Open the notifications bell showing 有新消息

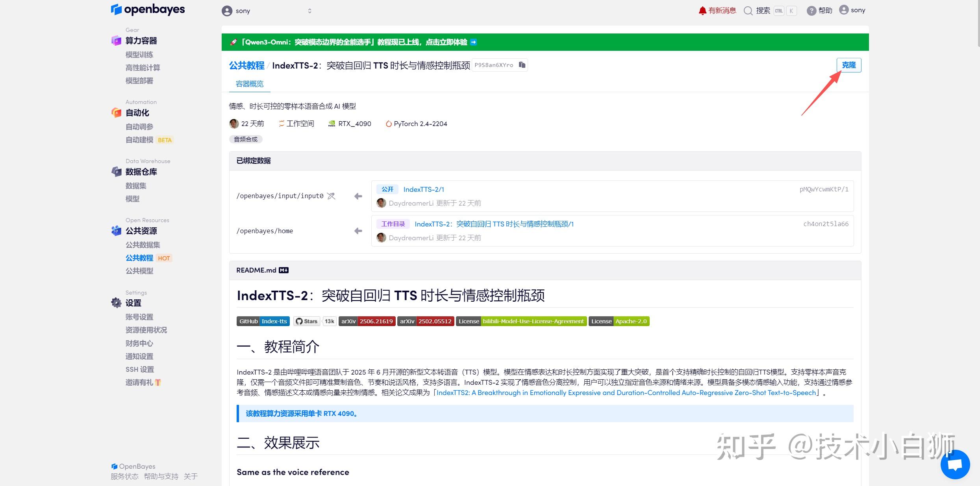(703, 10)
